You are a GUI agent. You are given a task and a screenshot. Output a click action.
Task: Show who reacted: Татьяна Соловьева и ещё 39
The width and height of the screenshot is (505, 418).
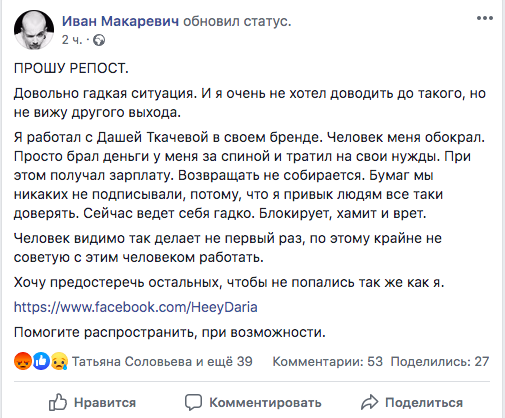click(x=162, y=362)
